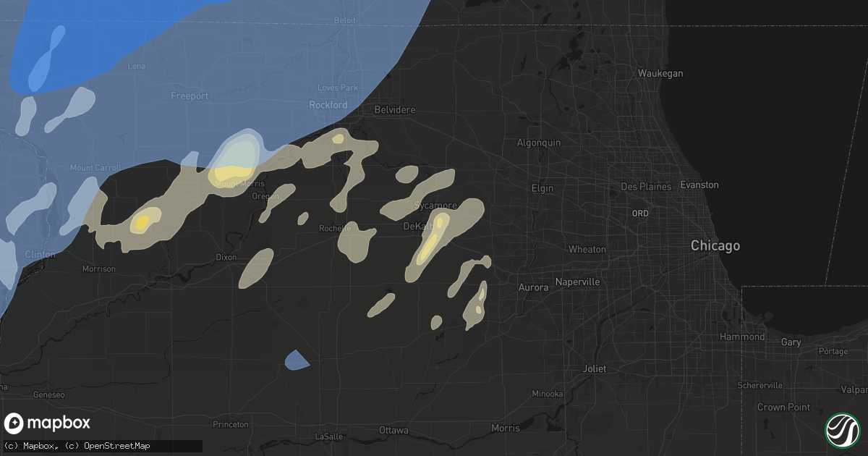Click the Wheaton label
The height and width of the screenshot is (456, 868).
click(587, 249)
